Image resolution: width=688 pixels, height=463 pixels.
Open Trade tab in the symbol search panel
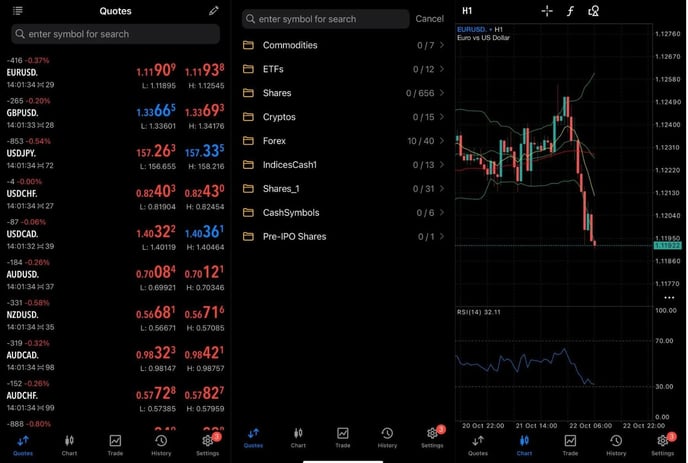tap(343, 438)
